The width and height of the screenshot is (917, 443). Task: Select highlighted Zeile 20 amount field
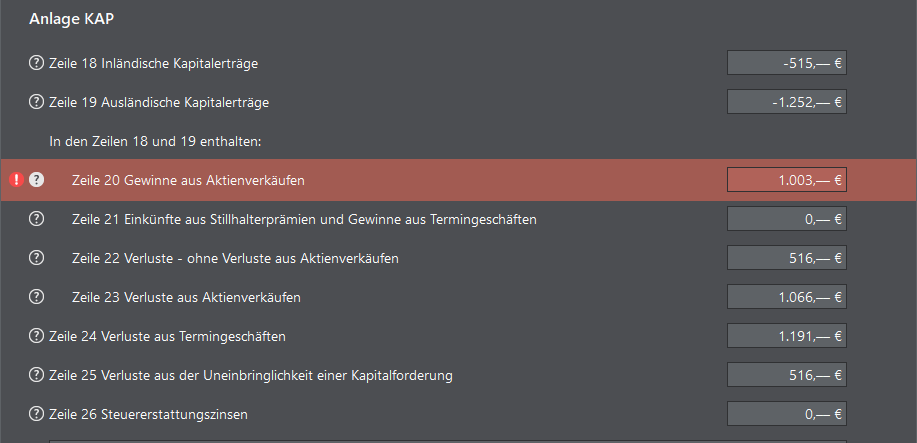click(x=786, y=180)
